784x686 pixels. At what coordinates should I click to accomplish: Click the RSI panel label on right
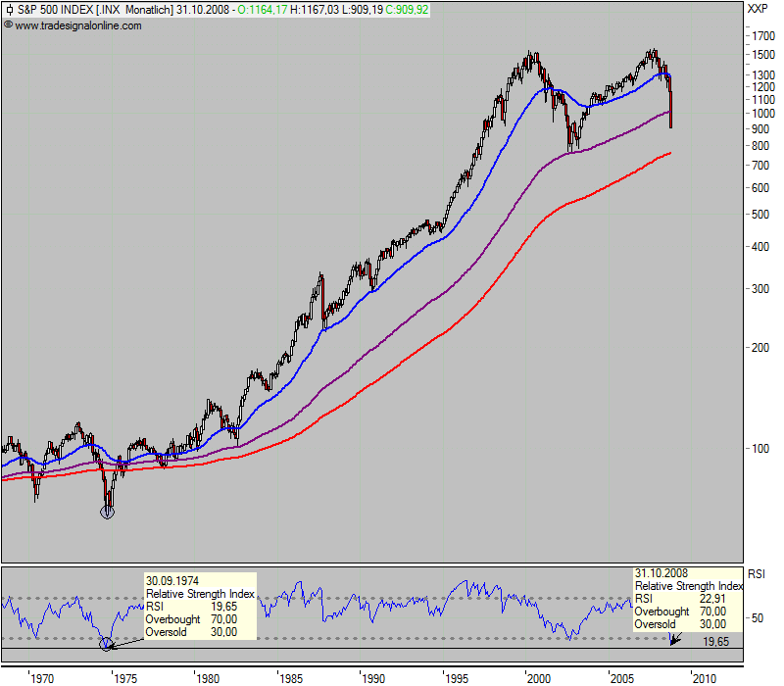click(756, 574)
